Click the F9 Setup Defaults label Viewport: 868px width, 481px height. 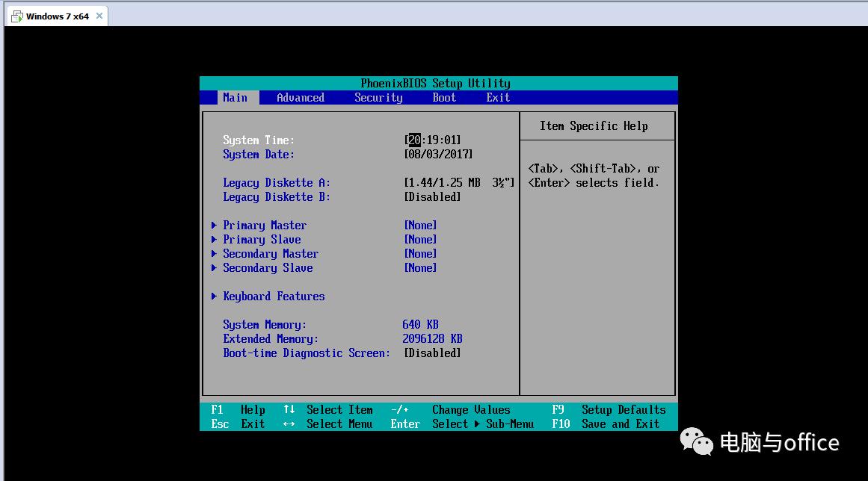[x=623, y=410]
